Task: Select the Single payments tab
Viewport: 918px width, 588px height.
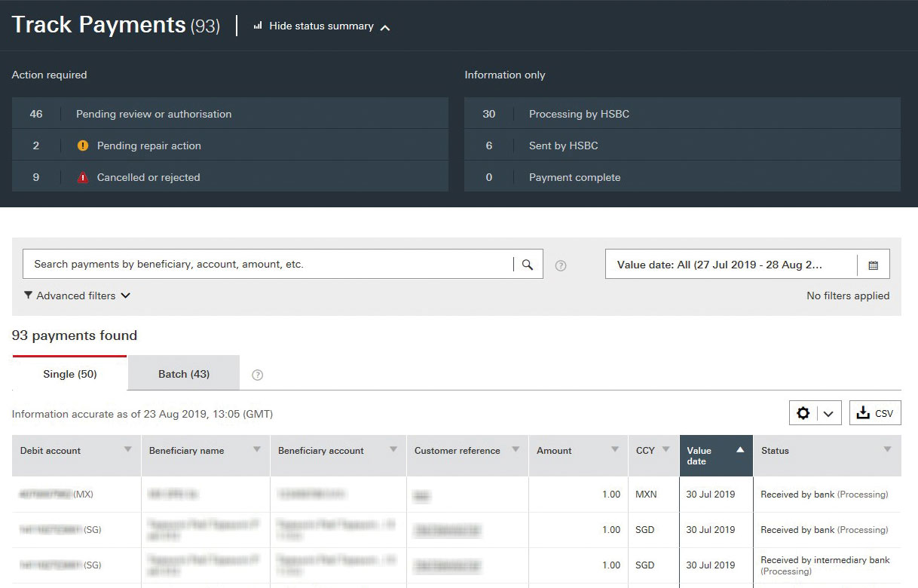Action: point(69,372)
